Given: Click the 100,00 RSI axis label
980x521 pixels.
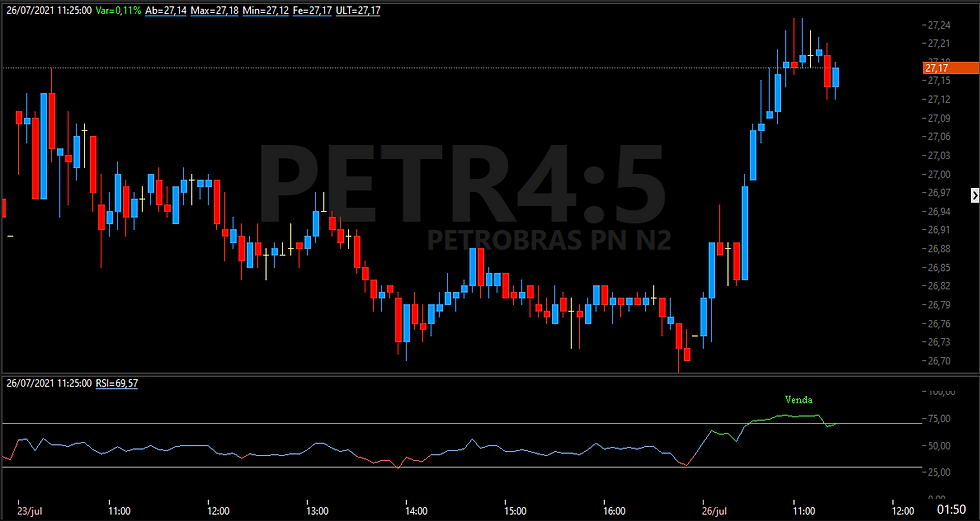Looking at the screenshot, I should (941, 392).
